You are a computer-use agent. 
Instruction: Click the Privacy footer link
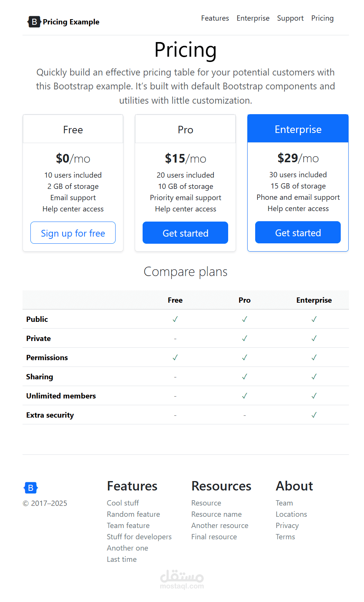click(287, 525)
